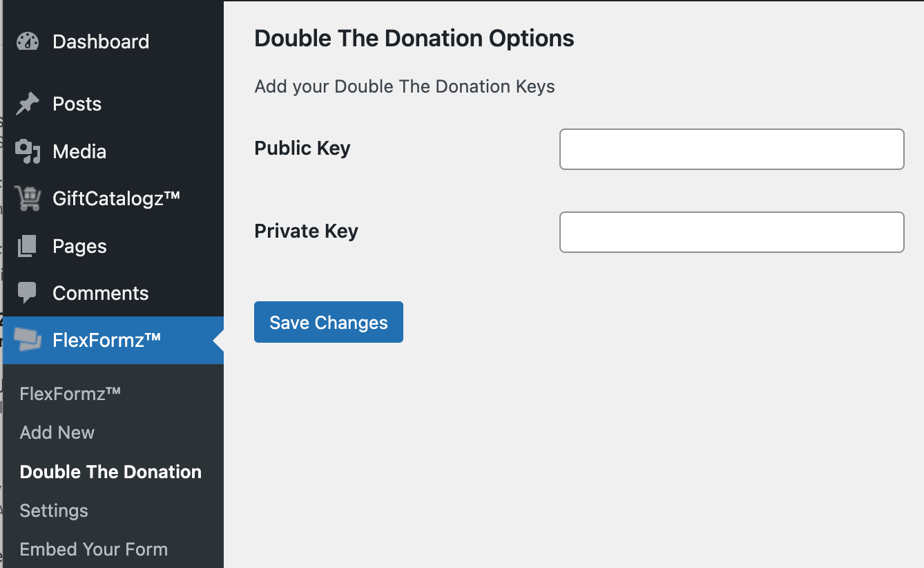
Task: Go to Embed Your Form submenu item
Action: coord(94,549)
